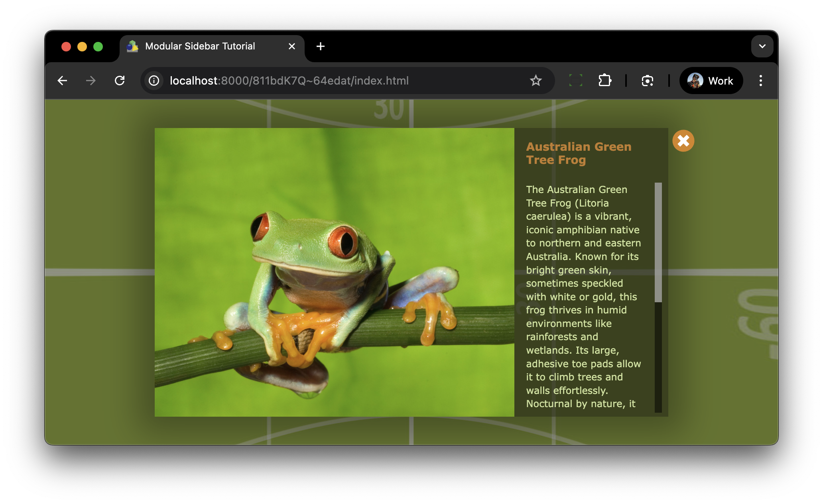Close the Modular Sidebar Tutorial tab
The image size is (823, 504).
(291, 46)
